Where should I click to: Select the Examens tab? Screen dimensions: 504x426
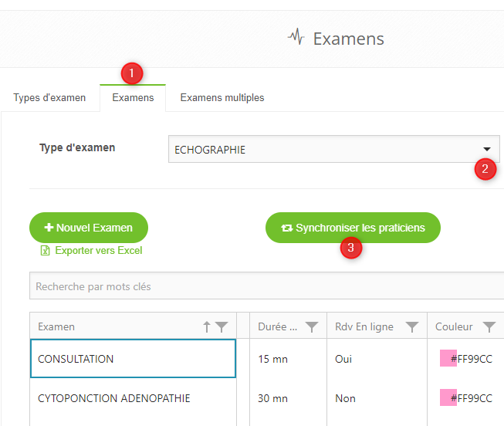(x=133, y=98)
